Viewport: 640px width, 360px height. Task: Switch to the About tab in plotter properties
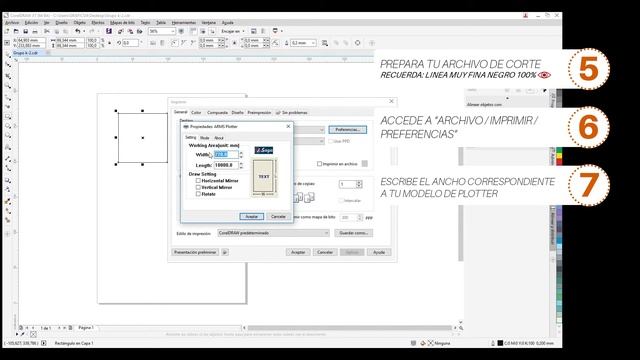point(219,138)
